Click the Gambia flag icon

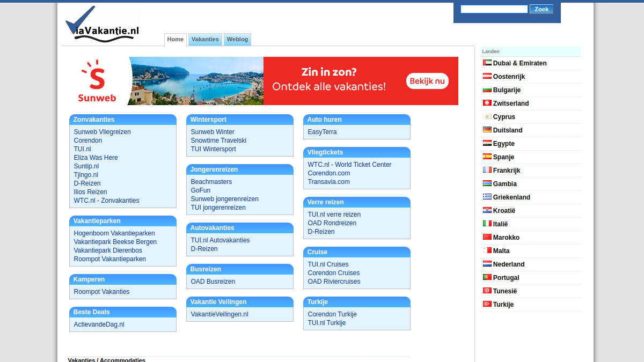tap(487, 183)
